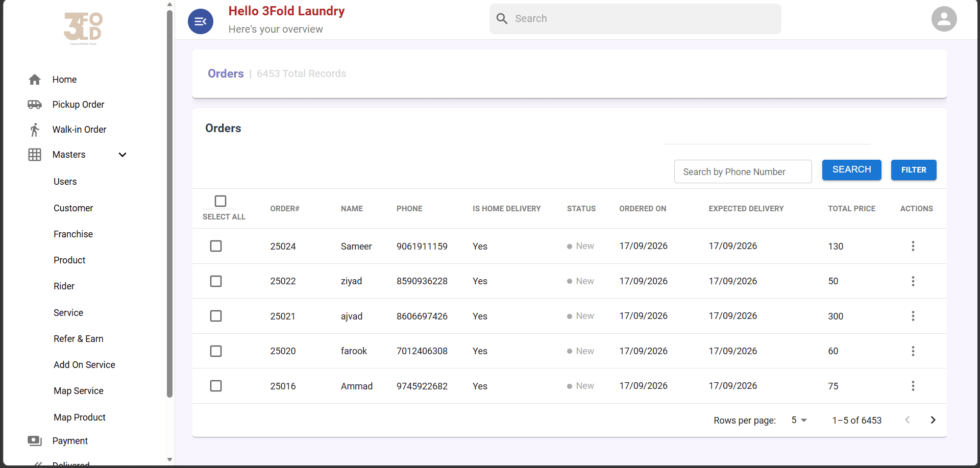Image resolution: width=980 pixels, height=468 pixels.
Task: Focus the Search by Phone Number field
Action: pyautogui.click(x=743, y=172)
